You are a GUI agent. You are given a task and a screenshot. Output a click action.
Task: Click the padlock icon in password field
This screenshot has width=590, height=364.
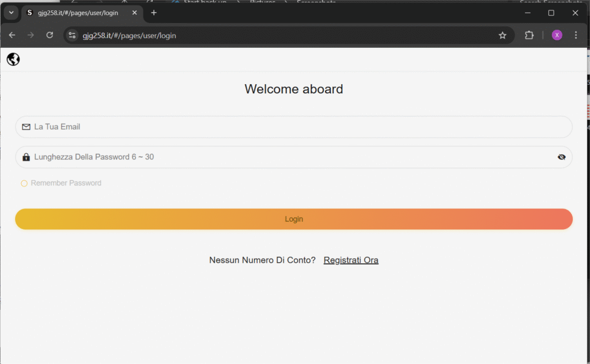point(26,157)
